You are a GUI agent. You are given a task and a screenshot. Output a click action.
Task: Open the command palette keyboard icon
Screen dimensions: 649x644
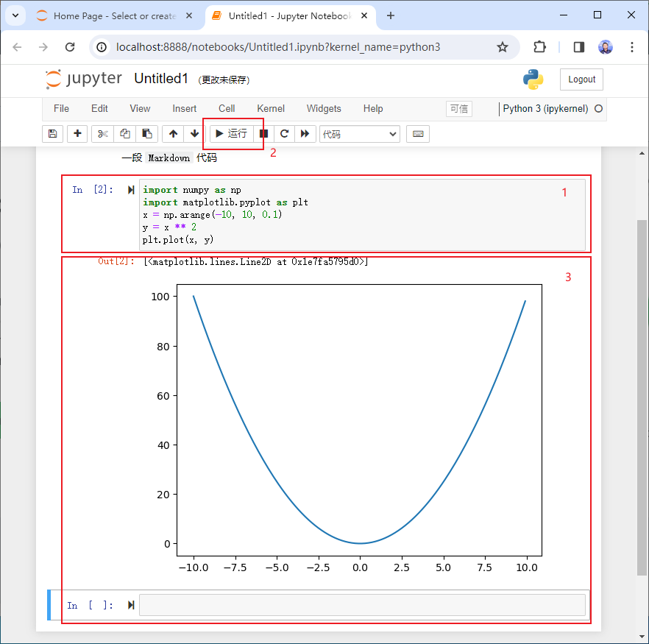pyautogui.click(x=418, y=134)
